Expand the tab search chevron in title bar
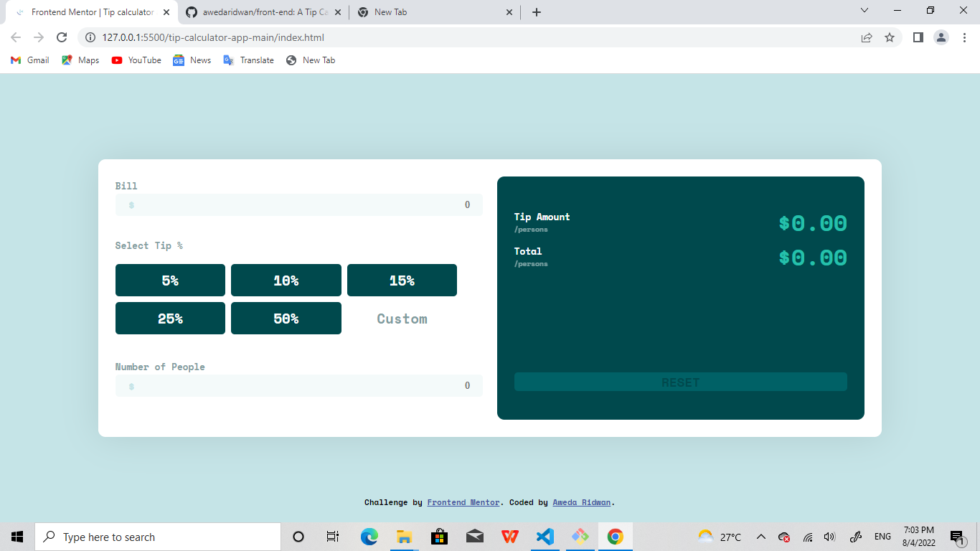The width and height of the screenshot is (980, 551). point(864,10)
